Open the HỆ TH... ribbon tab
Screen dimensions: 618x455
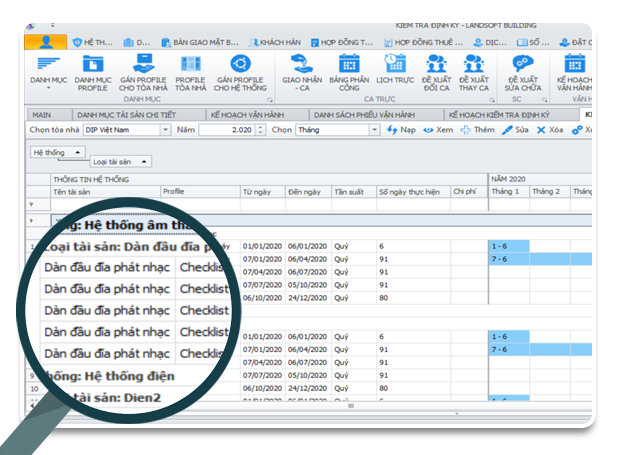[x=93, y=42]
